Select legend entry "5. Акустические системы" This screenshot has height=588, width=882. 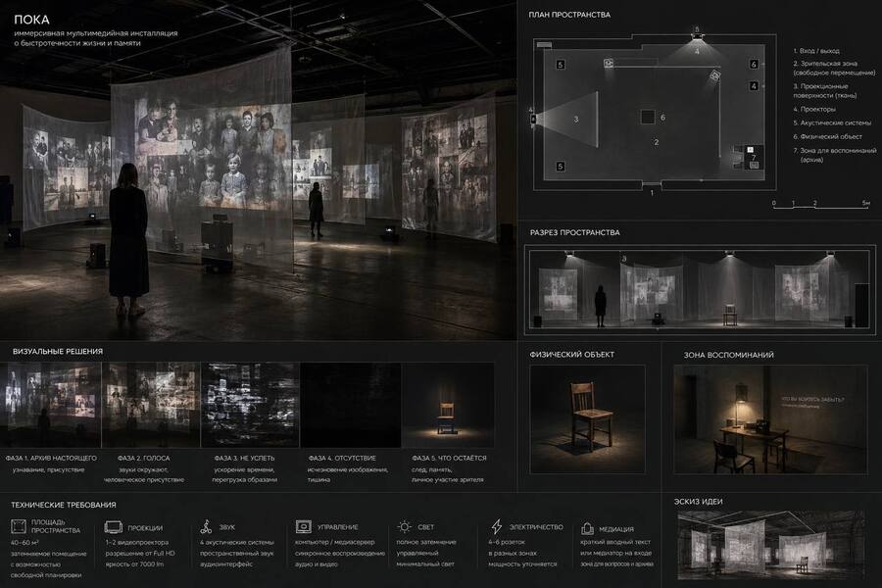click(832, 122)
